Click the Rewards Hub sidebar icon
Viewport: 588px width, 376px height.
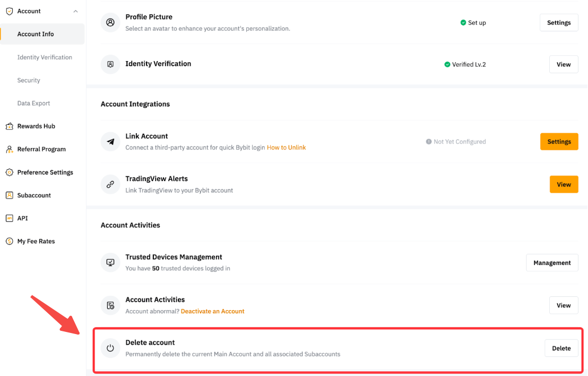click(9, 126)
